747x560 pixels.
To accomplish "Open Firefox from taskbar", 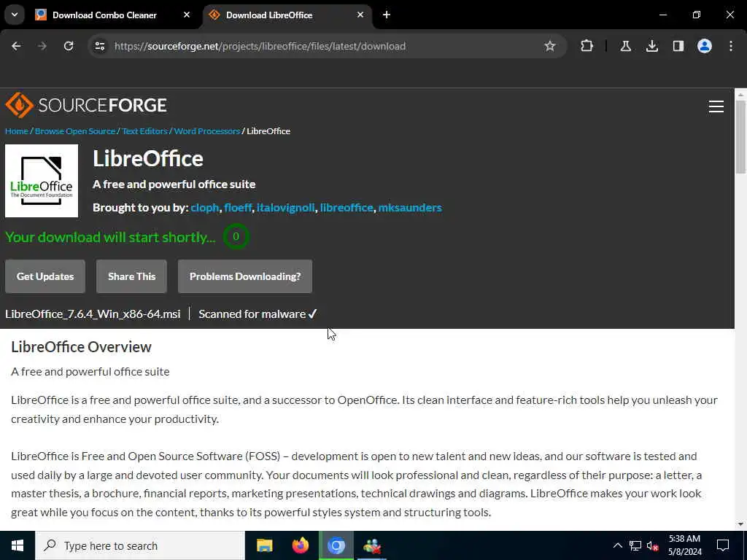I will click(300, 545).
